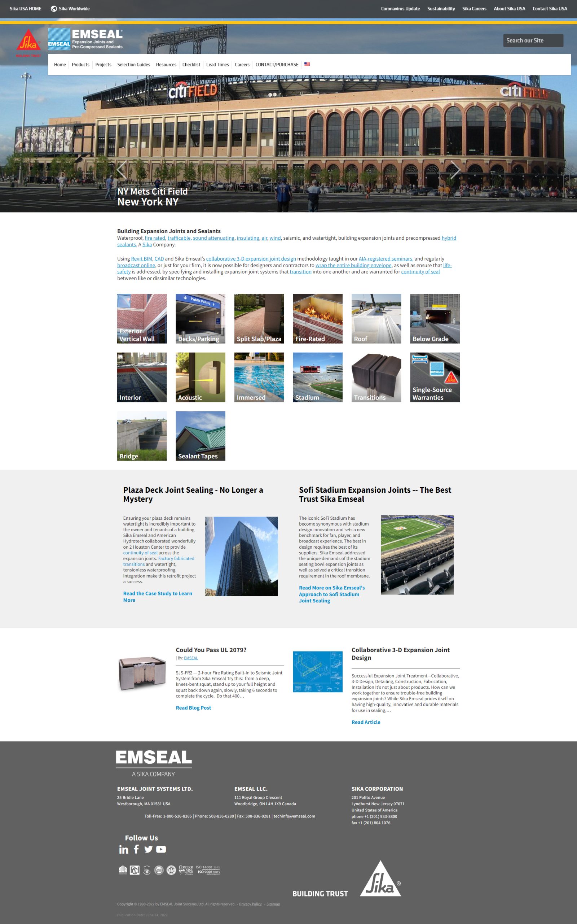Open the Resources navigation menu

[x=166, y=65]
